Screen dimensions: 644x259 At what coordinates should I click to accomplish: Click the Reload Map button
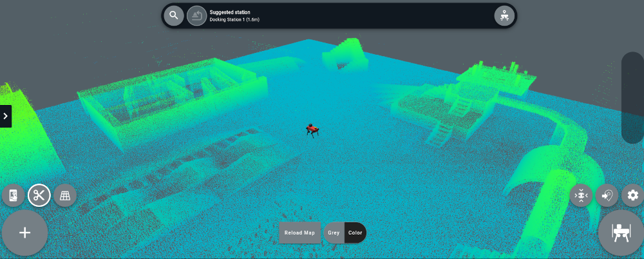300,233
